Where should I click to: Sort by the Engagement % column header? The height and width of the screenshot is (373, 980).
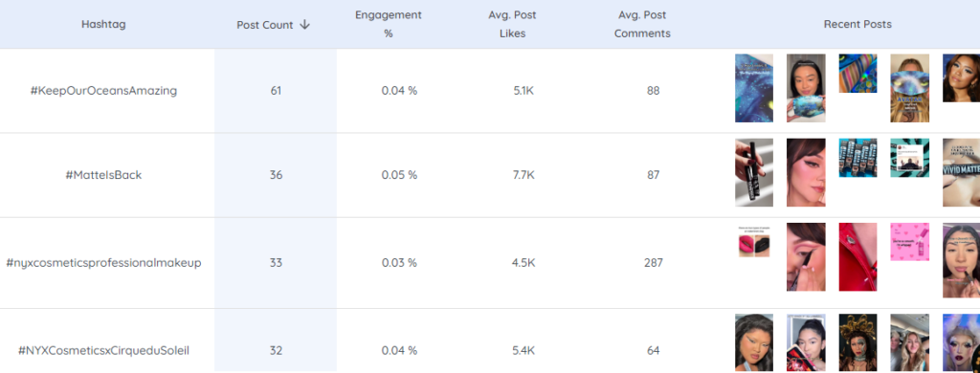pyautogui.click(x=389, y=24)
